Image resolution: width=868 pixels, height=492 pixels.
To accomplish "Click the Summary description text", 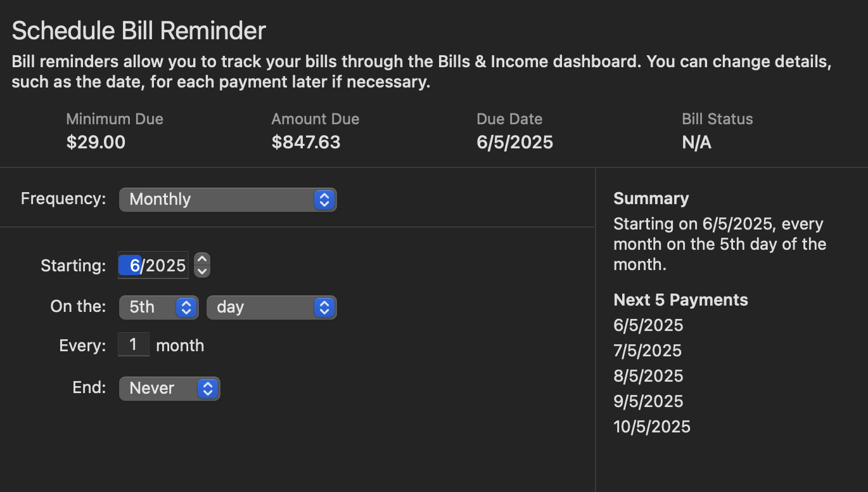I will (719, 244).
